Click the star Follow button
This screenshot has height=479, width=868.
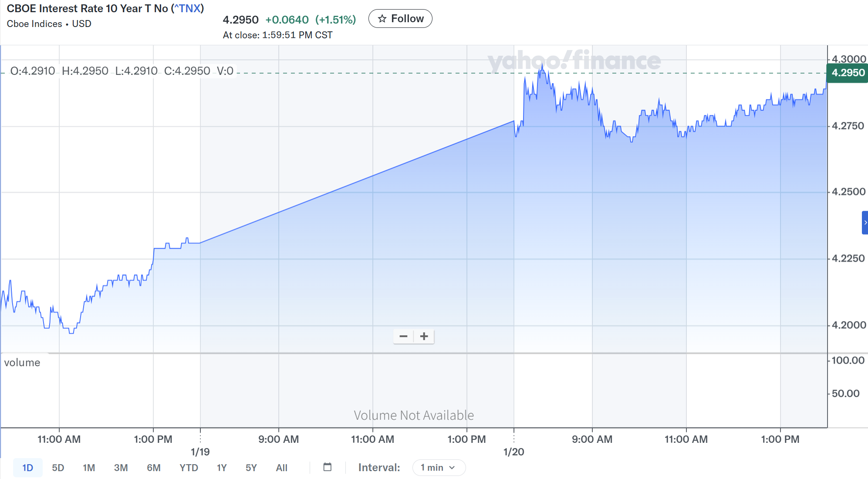coord(400,19)
